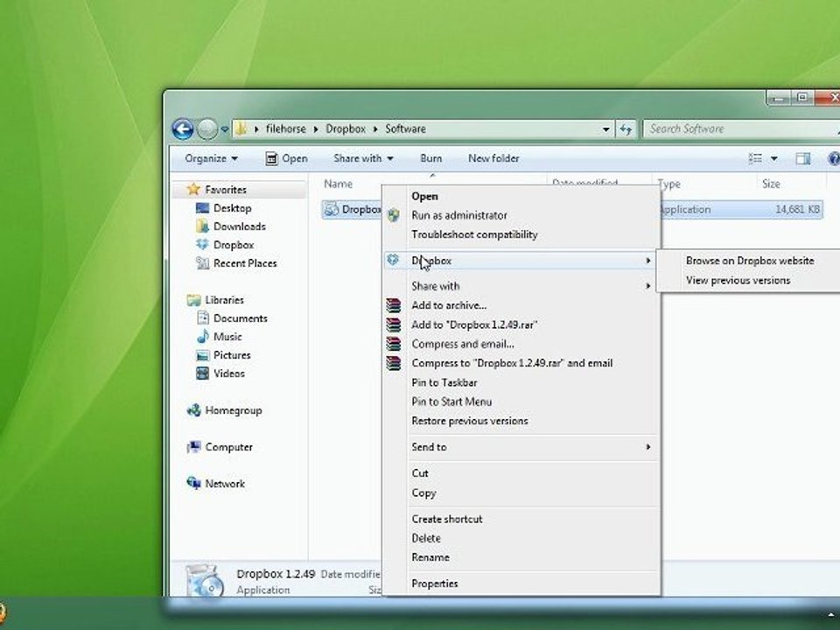The image size is (840, 630).
Task: Expand the Organize dropdown
Action: coord(211,158)
